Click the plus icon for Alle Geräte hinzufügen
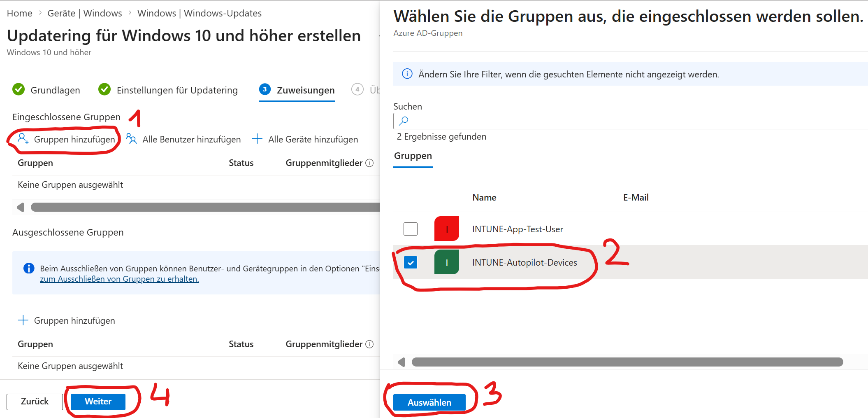This screenshot has width=868, height=418. click(x=257, y=139)
